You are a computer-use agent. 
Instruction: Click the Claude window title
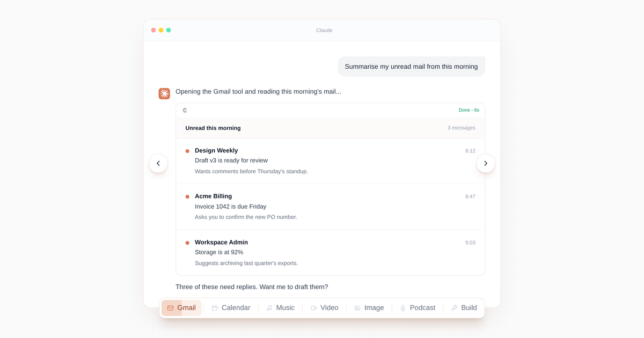click(324, 31)
